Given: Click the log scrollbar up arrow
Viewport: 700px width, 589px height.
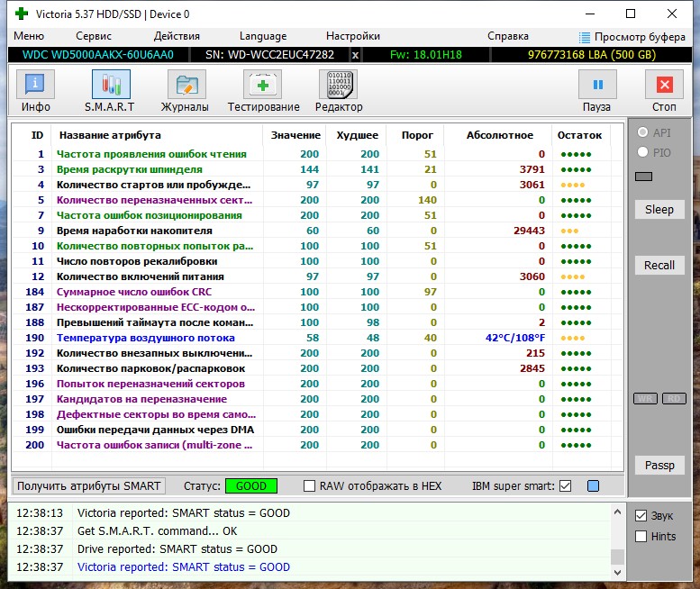Looking at the screenshot, I should click(617, 512).
